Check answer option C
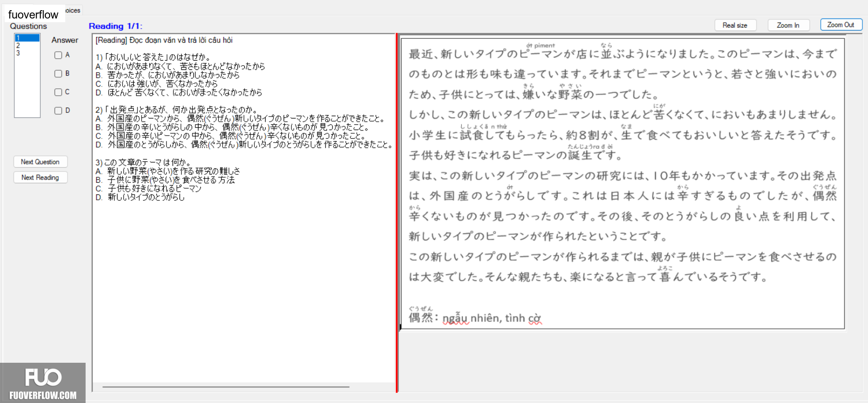 58,92
